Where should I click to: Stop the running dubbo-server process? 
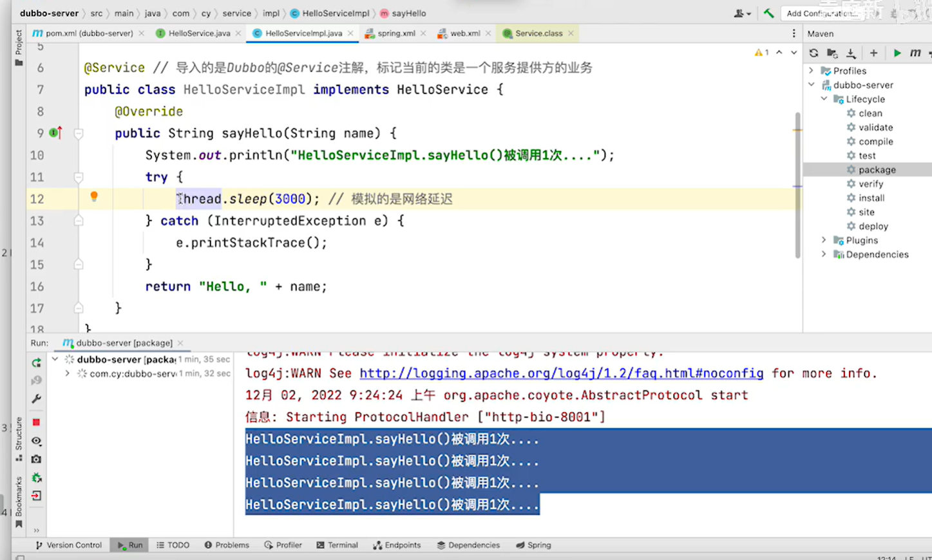click(36, 422)
